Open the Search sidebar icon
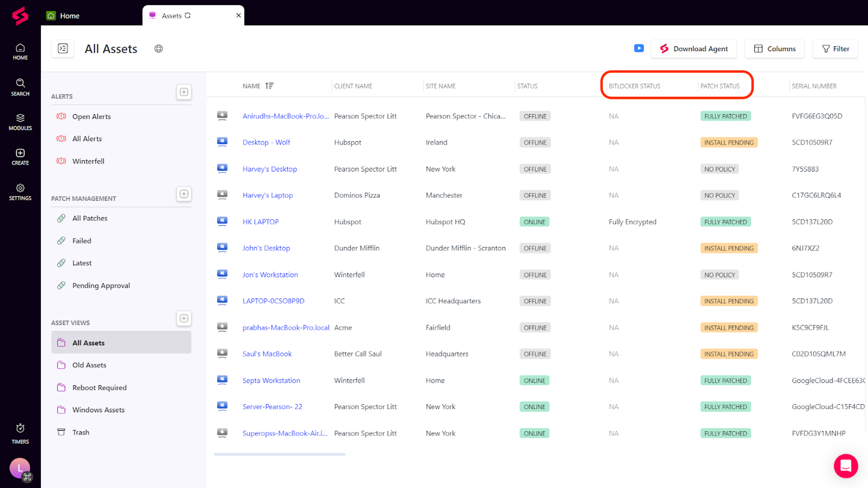 (x=20, y=87)
